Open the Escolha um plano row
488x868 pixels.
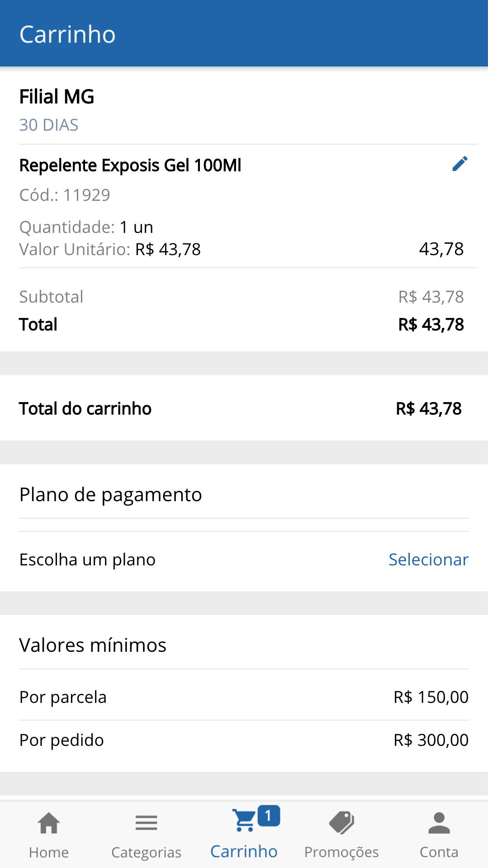[244, 560]
